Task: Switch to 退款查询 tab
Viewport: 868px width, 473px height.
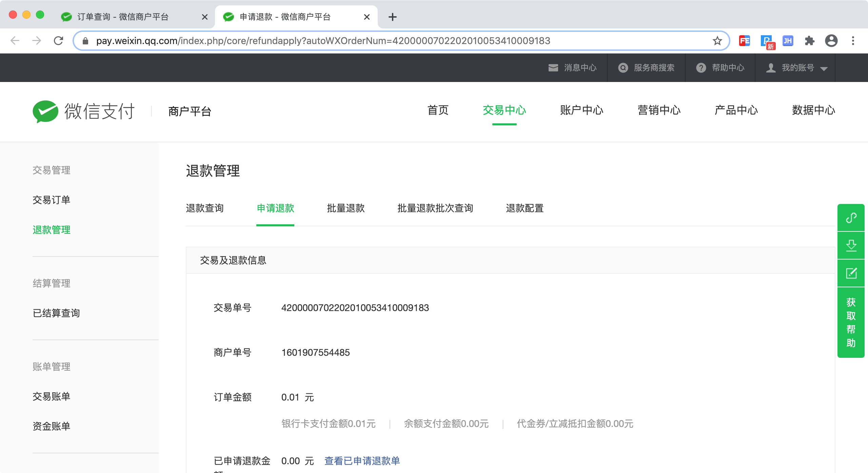Action: point(205,208)
